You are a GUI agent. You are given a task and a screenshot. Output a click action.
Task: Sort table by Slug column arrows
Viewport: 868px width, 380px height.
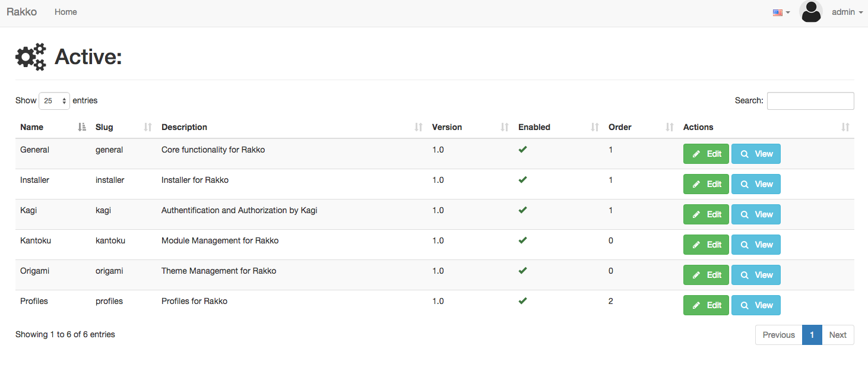[x=148, y=127]
